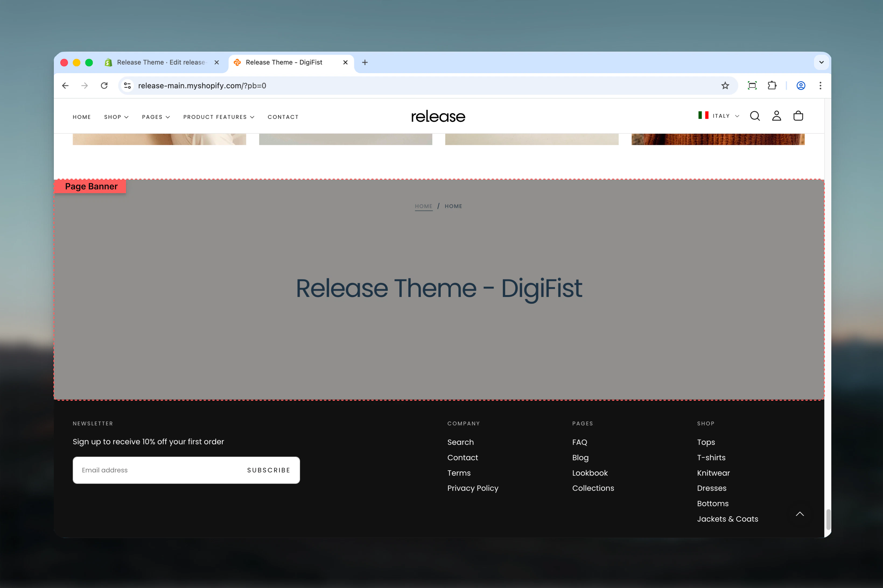Screen dimensions: 883x588
Task: Open the Bottoms footer link
Action: click(x=713, y=504)
